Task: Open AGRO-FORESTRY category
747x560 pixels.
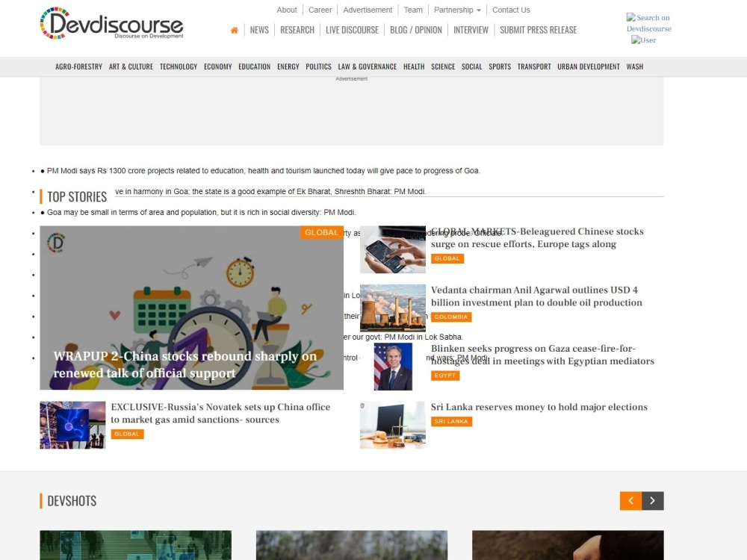Action: click(78, 66)
